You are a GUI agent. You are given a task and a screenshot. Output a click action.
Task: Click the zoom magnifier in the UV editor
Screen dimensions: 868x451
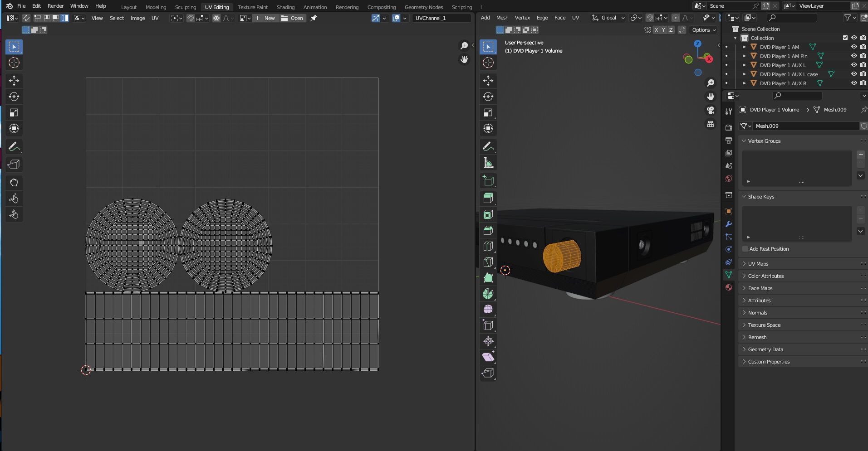click(x=464, y=46)
